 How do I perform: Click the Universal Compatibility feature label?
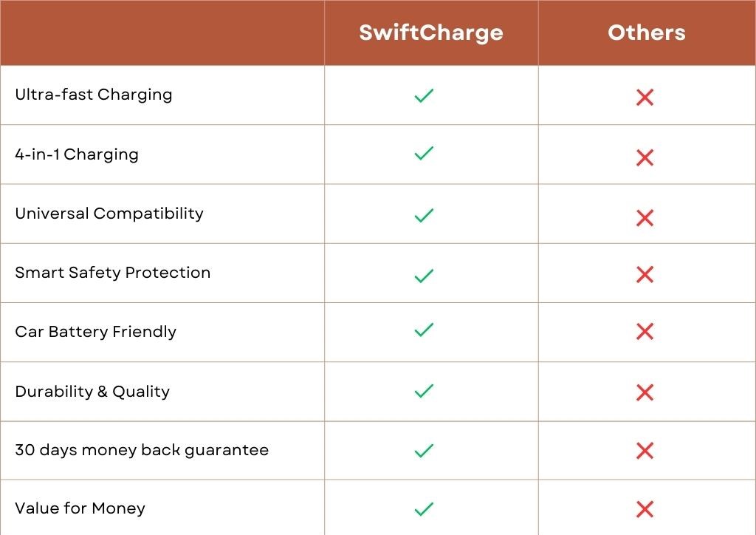109,214
